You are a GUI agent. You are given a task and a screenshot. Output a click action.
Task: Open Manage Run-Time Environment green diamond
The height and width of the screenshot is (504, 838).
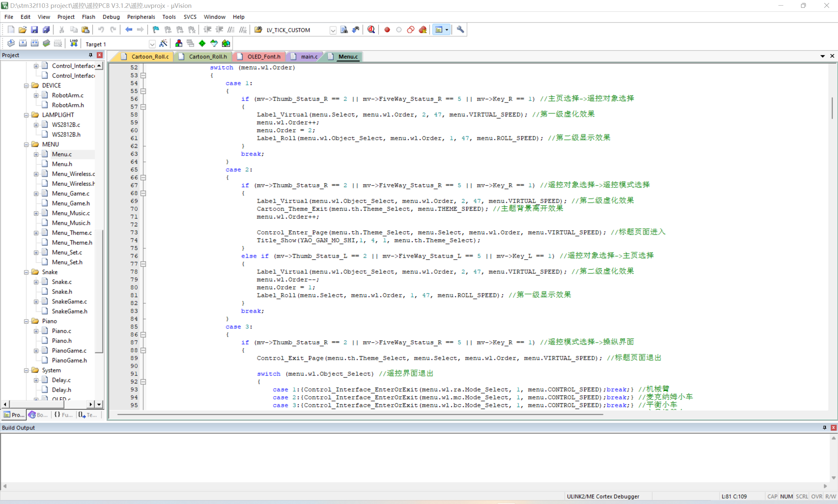point(202,44)
